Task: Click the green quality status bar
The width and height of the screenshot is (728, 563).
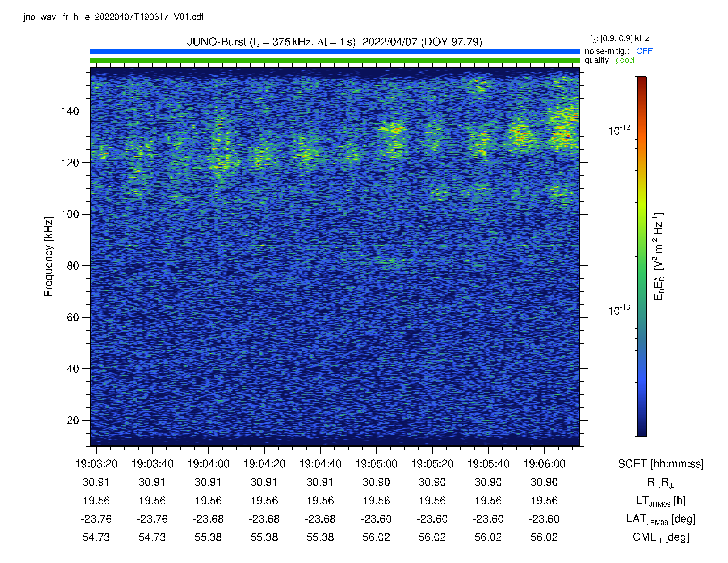Action: click(x=335, y=60)
